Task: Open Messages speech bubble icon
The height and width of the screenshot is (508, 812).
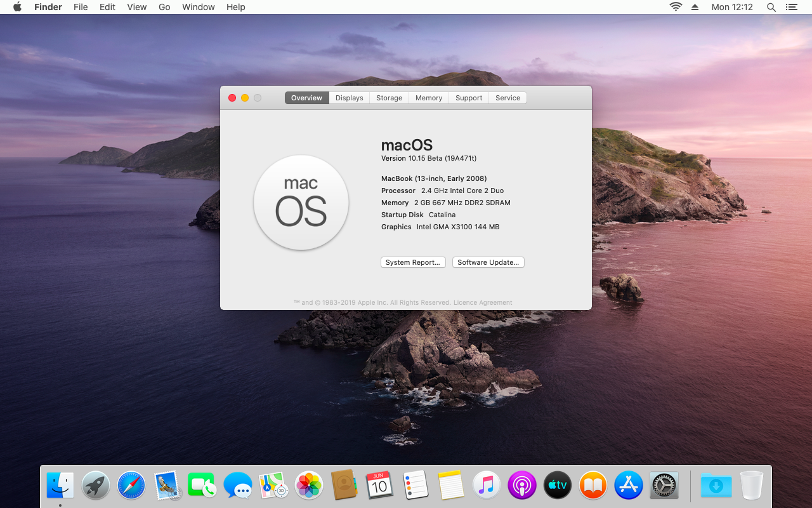Action: (x=238, y=486)
